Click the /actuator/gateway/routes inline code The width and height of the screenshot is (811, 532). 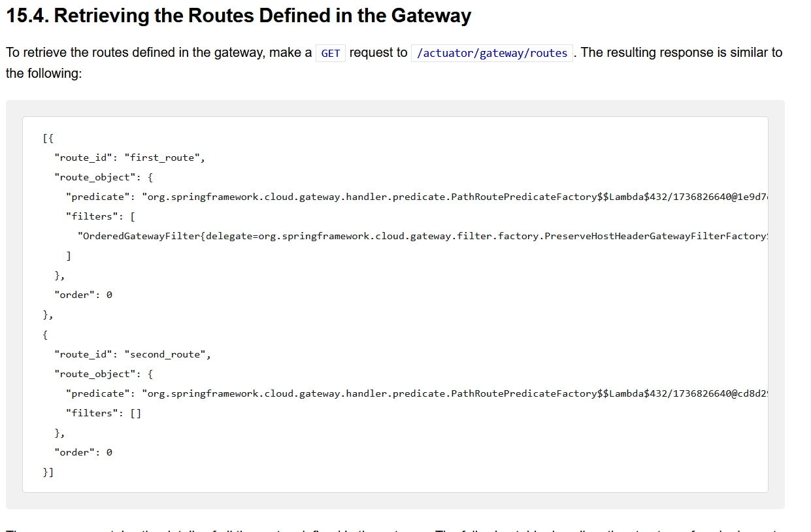pos(492,54)
